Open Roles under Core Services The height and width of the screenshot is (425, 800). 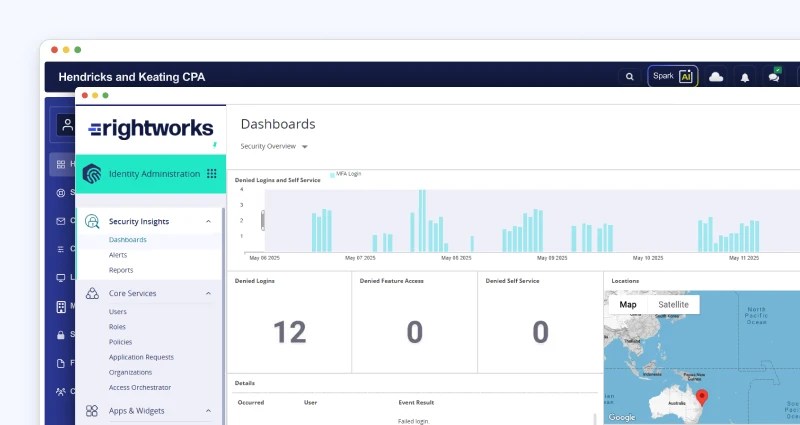pyautogui.click(x=117, y=327)
